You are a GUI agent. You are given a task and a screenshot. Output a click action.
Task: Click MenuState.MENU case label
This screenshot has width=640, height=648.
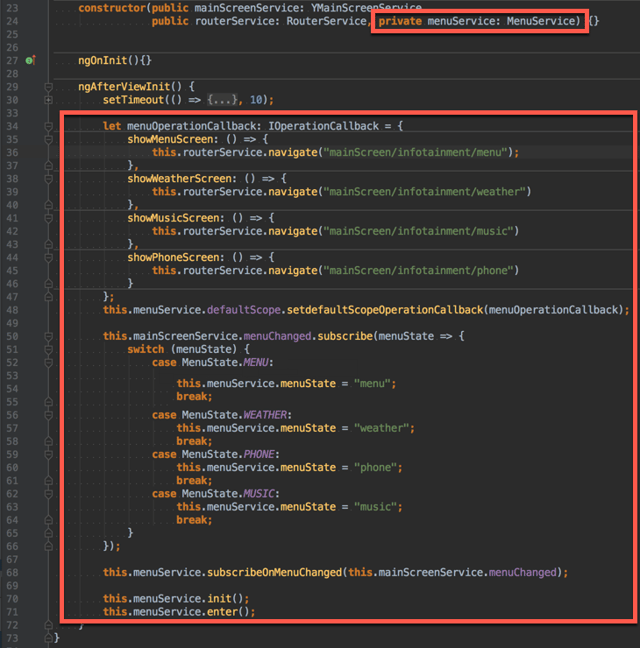(225, 362)
